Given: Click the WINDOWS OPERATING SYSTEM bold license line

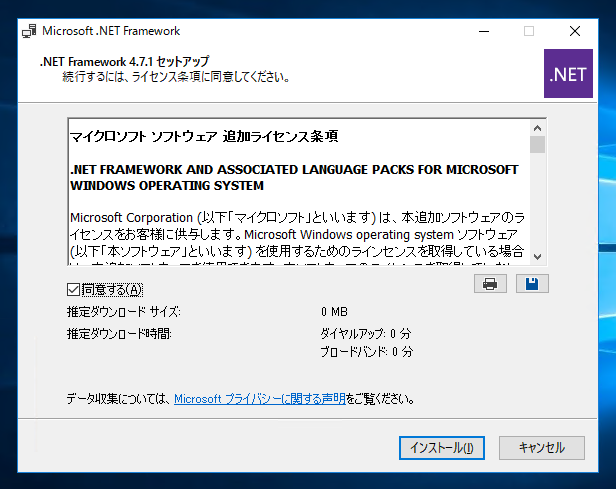Looking at the screenshot, I should pos(167,186).
